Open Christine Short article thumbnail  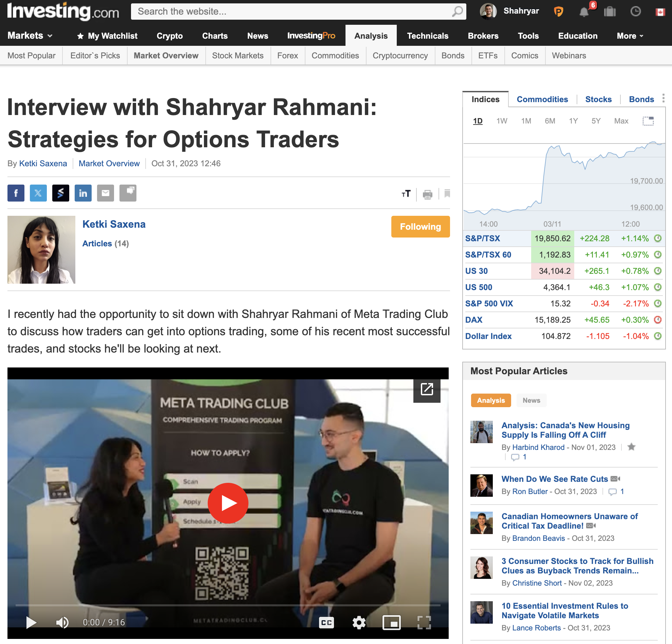click(481, 568)
